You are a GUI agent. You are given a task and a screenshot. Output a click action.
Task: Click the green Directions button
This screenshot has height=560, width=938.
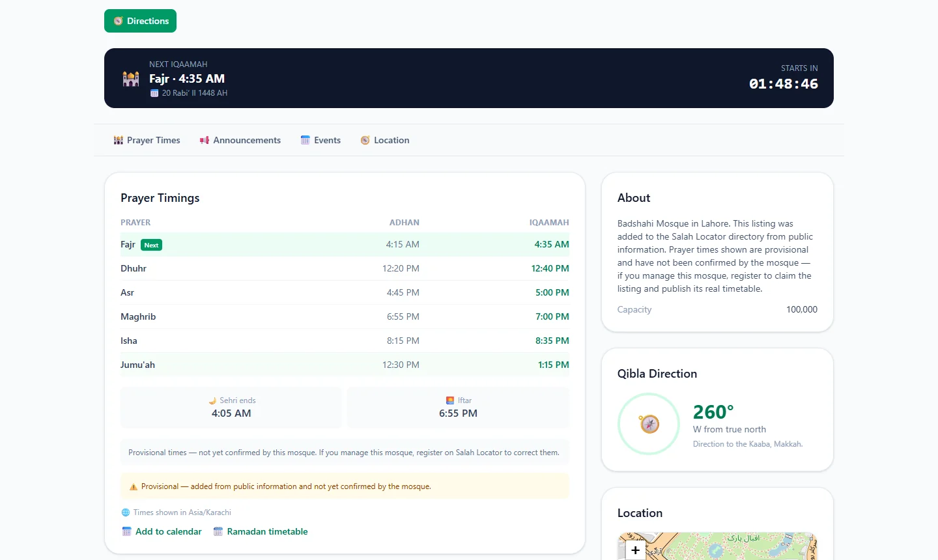[140, 21]
